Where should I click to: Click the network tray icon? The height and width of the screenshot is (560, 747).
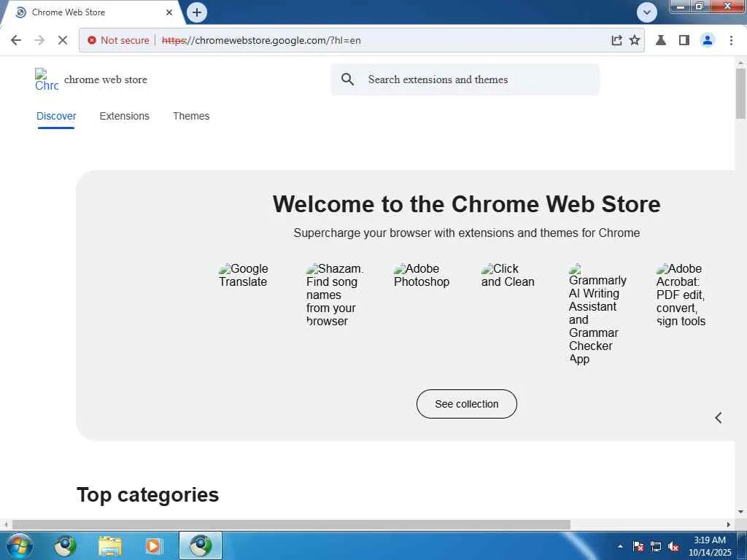[656, 546]
